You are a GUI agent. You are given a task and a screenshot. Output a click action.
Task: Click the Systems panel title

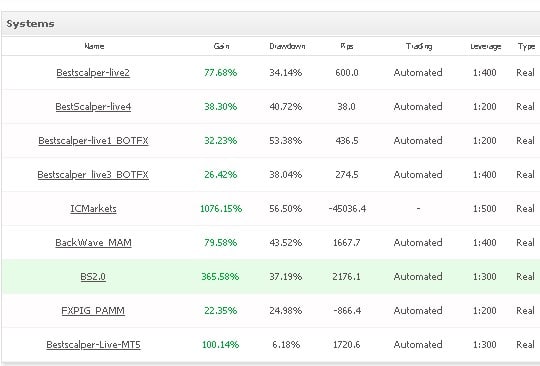pyautogui.click(x=30, y=24)
